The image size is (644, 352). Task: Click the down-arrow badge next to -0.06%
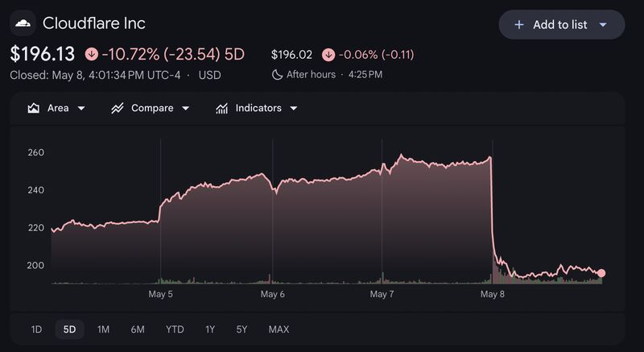(x=328, y=55)
